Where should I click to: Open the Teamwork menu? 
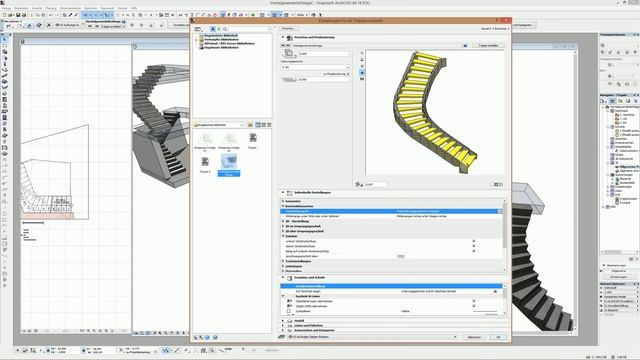point(107,8)
